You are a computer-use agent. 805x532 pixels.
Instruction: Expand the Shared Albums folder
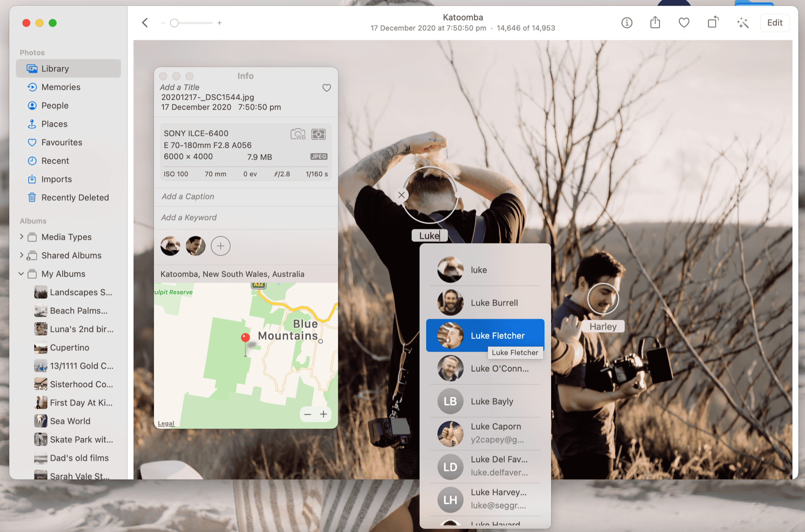pos(22,255)
